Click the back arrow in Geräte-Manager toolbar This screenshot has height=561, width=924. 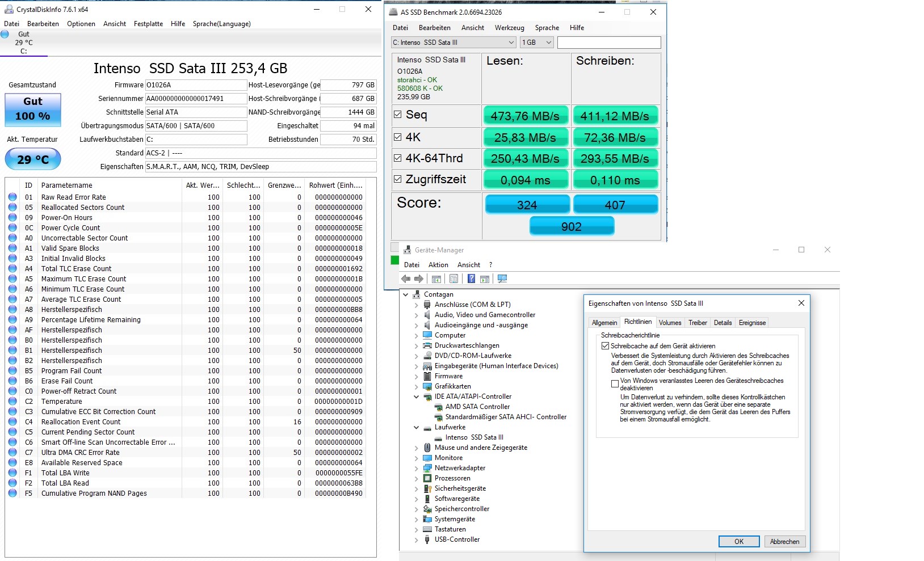click(x=406, y=279)
